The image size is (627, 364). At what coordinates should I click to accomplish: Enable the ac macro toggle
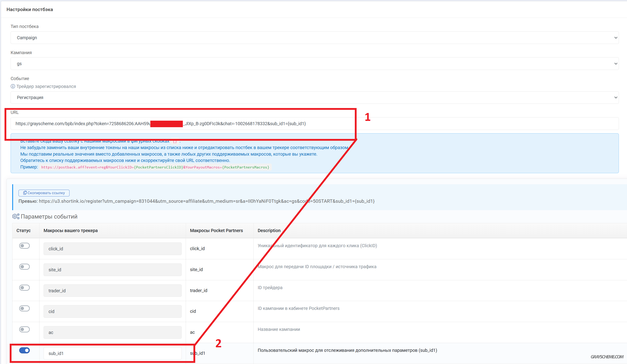pos(24,329)
